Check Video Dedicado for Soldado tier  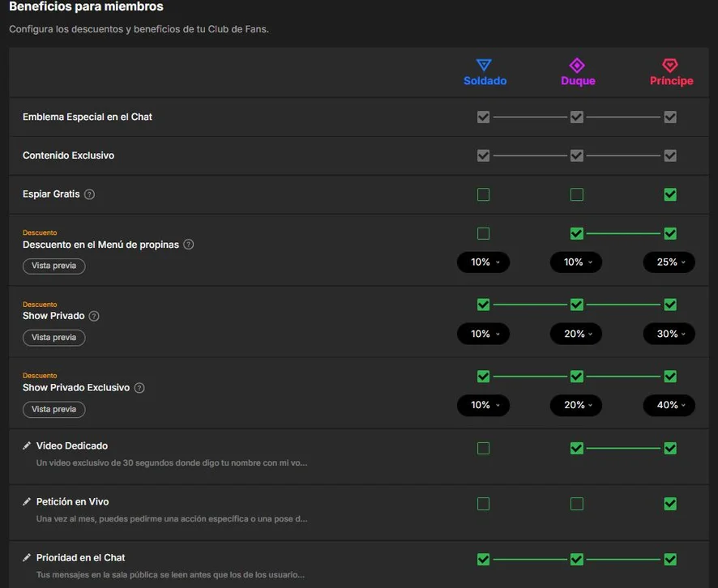click(x=483, y=448)
